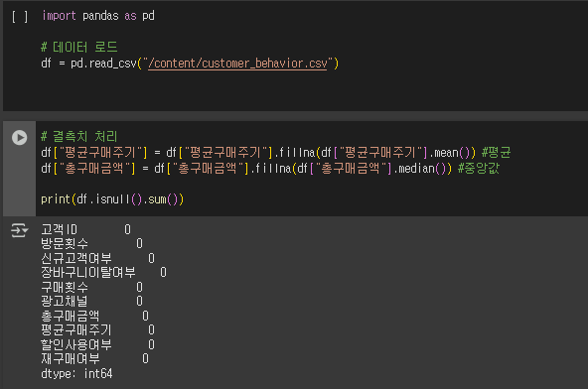Select the '총구매금액' output row
Image resolution: width=588 pixels, height=389 pixels.
(95, 316)
